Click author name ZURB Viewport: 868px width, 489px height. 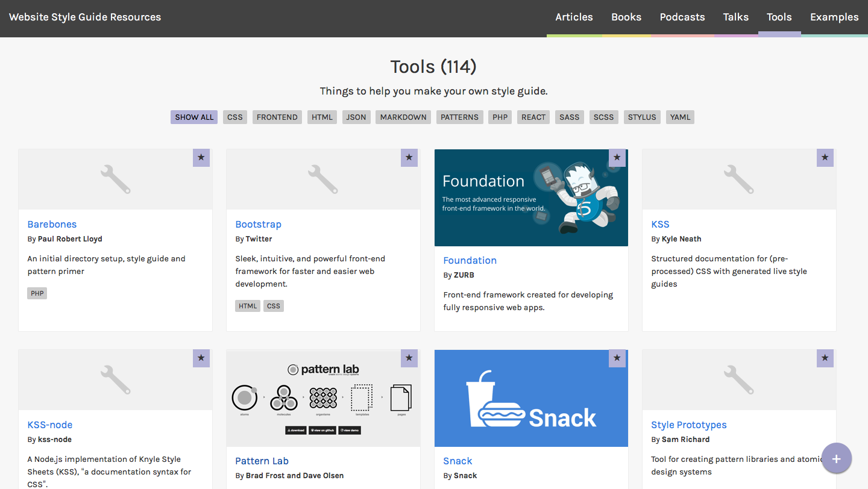click(x=465, y=275)
